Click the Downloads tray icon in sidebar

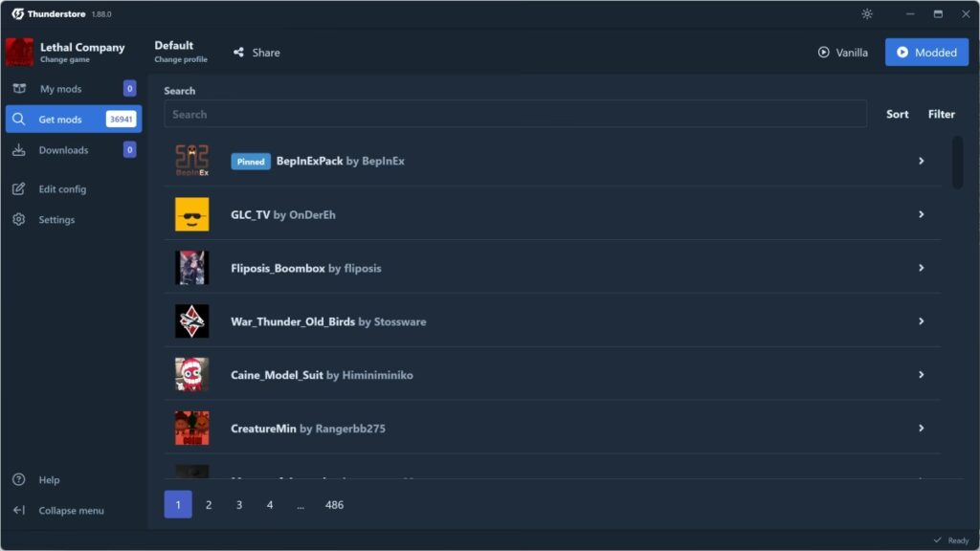pos(19,150)
